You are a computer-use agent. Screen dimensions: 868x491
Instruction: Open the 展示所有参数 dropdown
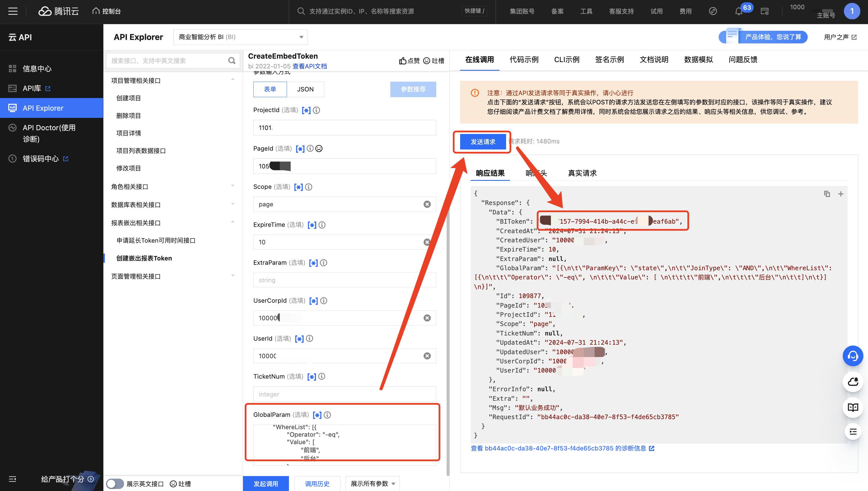tap(372, 484)
